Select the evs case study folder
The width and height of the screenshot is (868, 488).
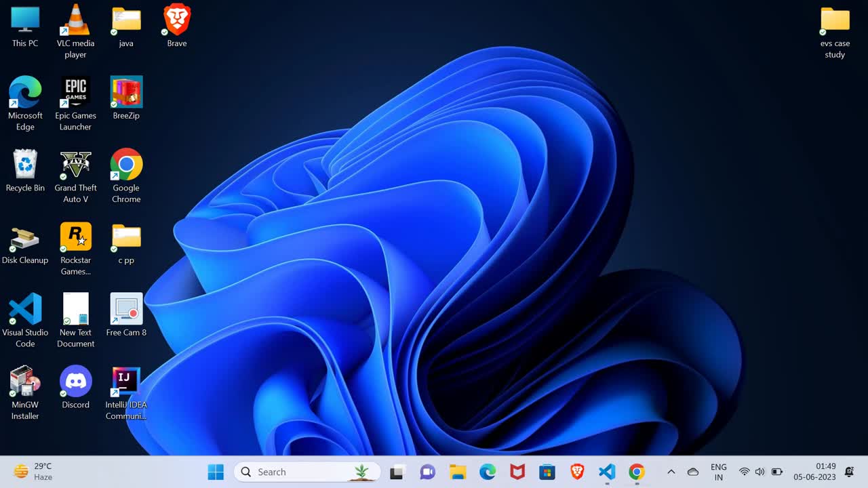pyautogui.click(x=835, y=32)
